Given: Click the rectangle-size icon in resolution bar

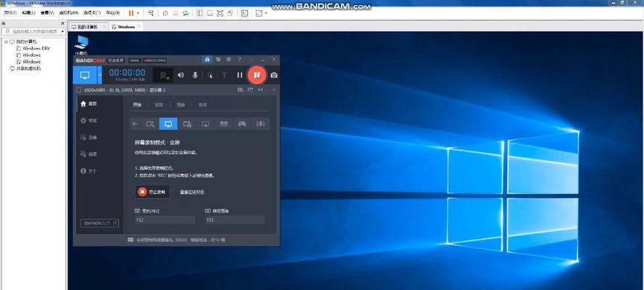Looking at the screenshot, I should click(250, 90).
